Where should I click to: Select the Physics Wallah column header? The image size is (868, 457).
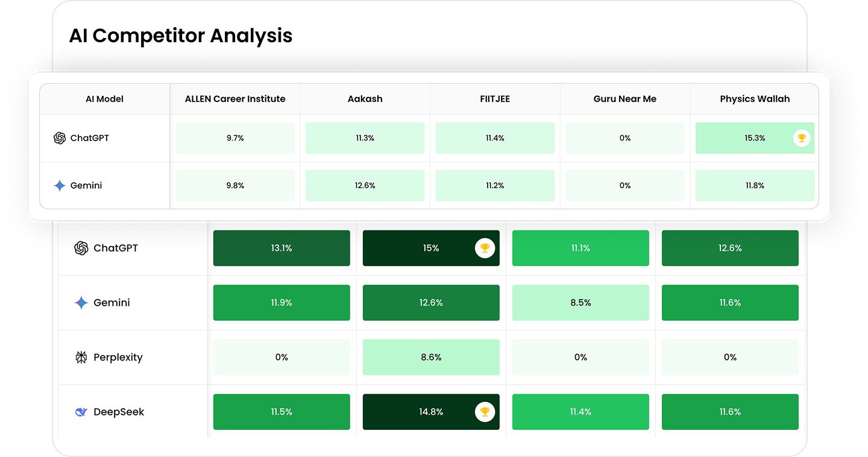tap(755, 99)
